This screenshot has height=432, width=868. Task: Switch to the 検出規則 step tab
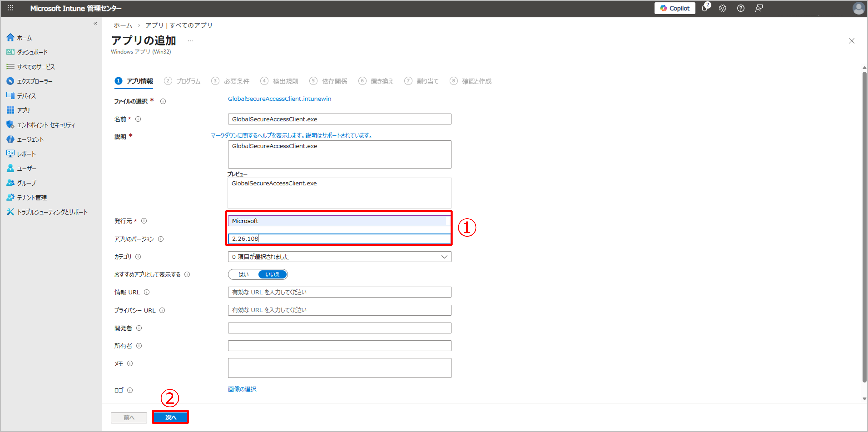pyautogui.click(x=285, y=81)
